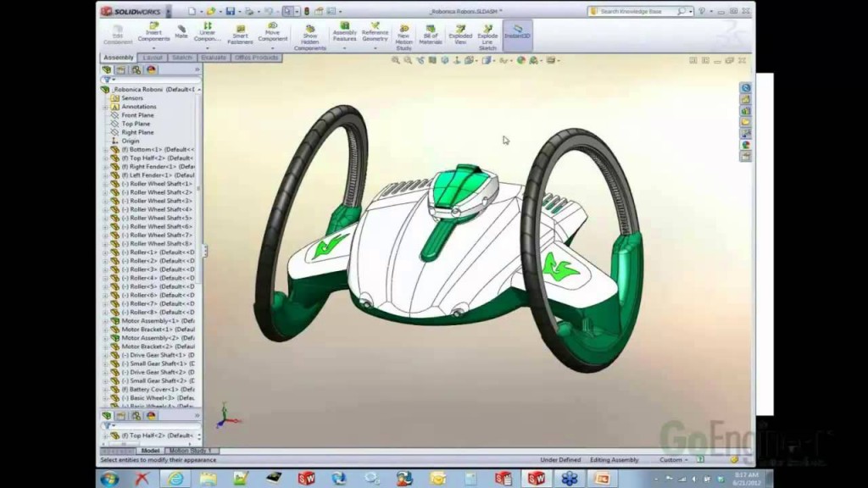This screenshot has width=868, height=488.
Task: Select the Front Plane in feature tree
Action: point(136,115)
